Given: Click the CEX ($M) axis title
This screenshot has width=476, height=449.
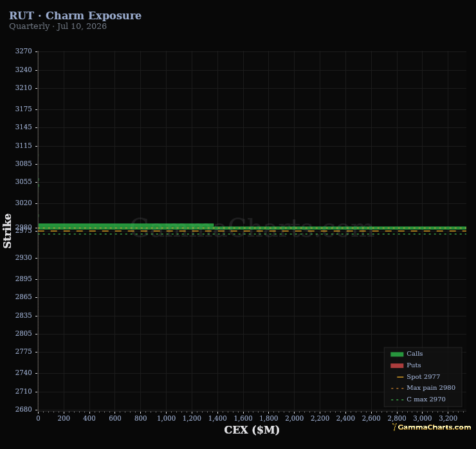Looking at the screenshot, I should [252, 430].
